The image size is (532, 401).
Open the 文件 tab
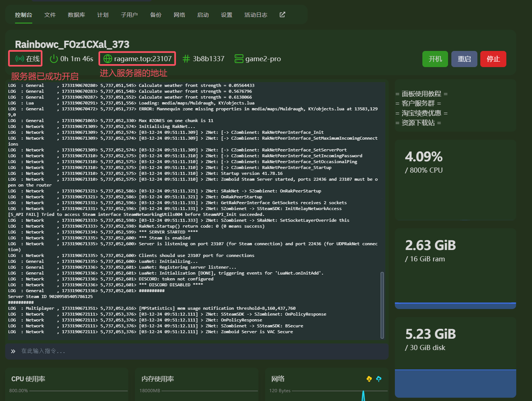coord(50,15)
